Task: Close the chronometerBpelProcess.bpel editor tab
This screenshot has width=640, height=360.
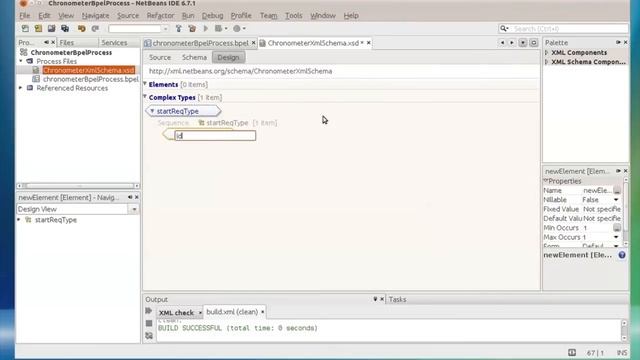Action: [253, 43]
